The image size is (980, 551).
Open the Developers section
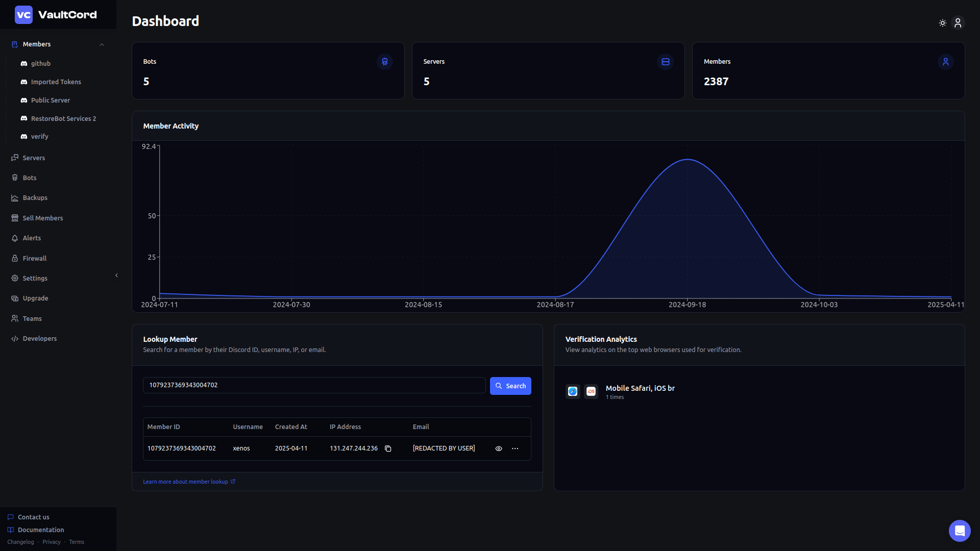click(x=39, y=338)
